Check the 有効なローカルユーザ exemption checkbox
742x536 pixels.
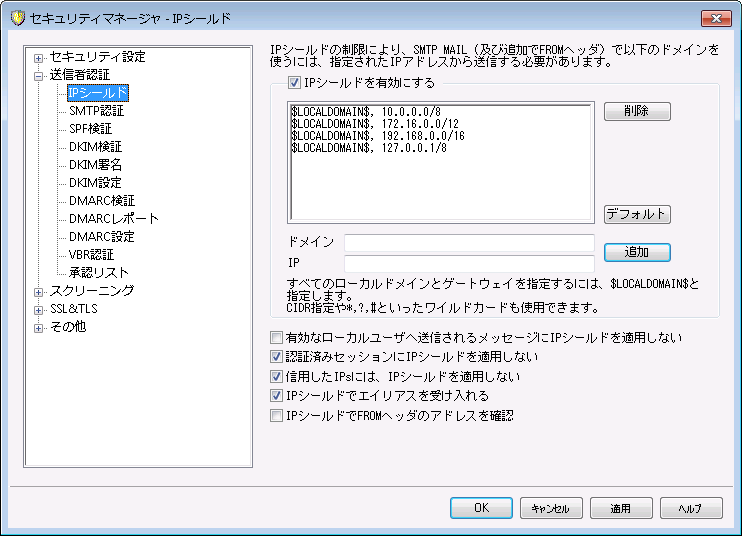coord(277,338)
